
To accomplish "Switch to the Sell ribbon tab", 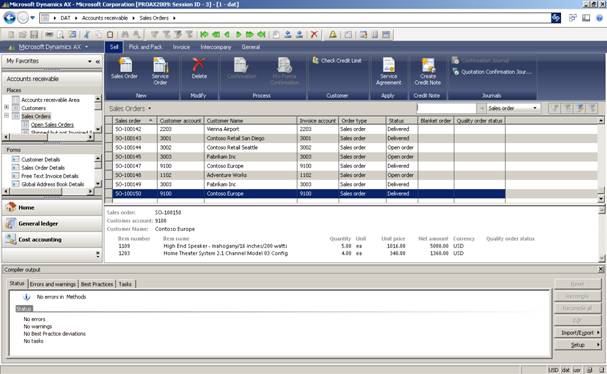I will [114, 47].
